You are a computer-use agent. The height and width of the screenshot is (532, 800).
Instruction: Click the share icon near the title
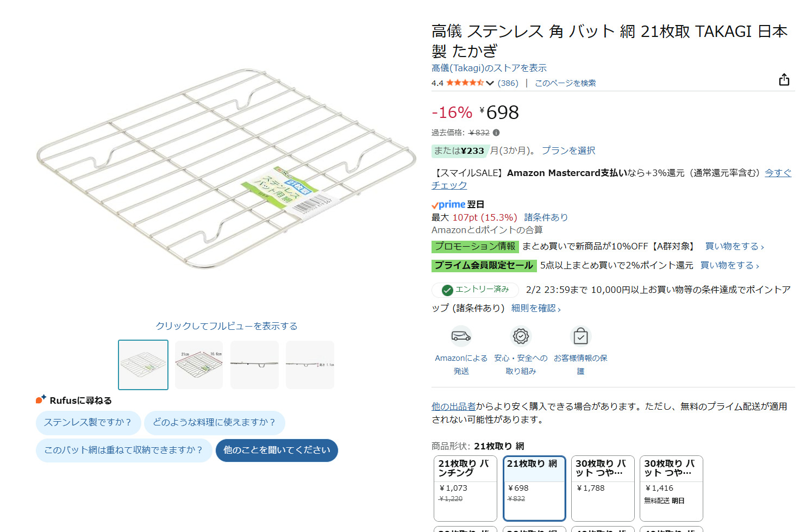point(784,80)
